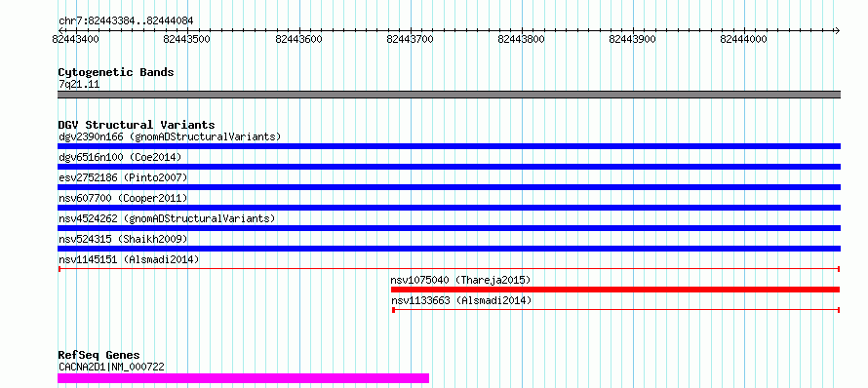Click the 82443800 ruler tick label

(x=522, y=39)
